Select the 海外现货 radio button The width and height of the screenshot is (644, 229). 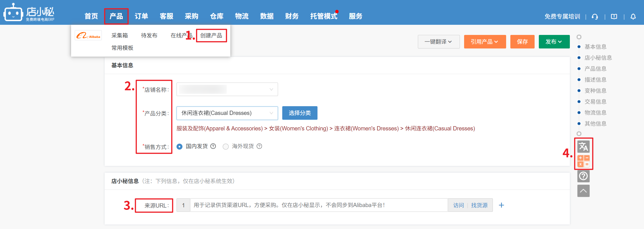pos(226,146)
